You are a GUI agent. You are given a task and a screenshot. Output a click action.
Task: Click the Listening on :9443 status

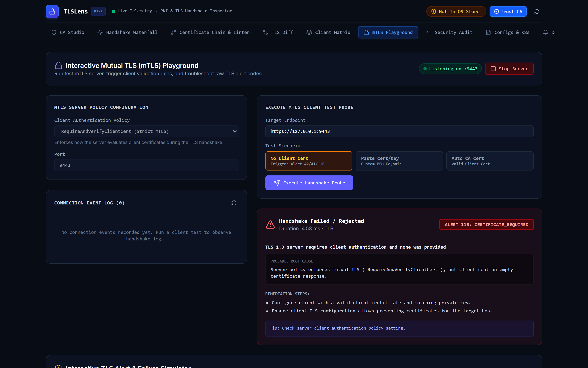[x=450, y=69]
